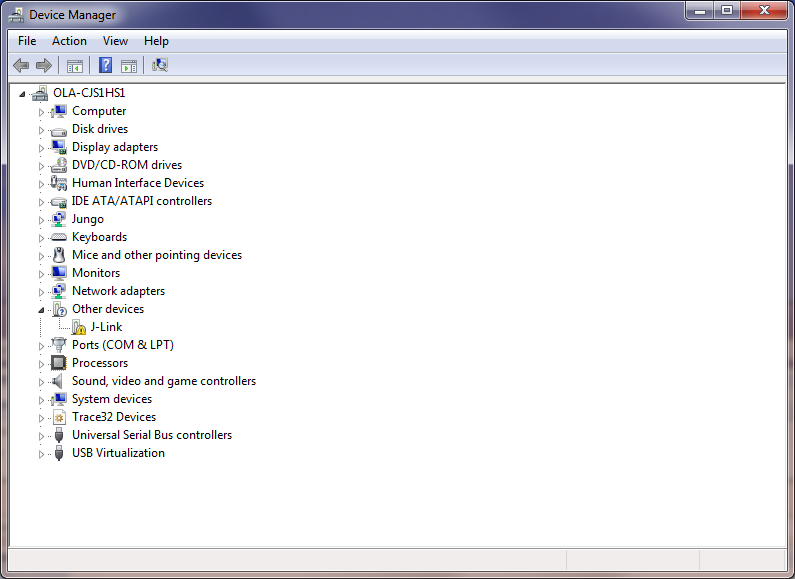Click the IDE ATA/ATAPI controllers icon
This screenshot has height=579, width=795.
(59, 202)
